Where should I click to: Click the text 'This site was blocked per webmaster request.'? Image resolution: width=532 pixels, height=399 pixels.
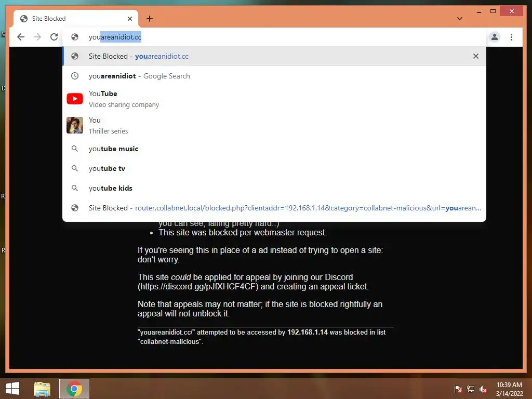tap(243, 232)
